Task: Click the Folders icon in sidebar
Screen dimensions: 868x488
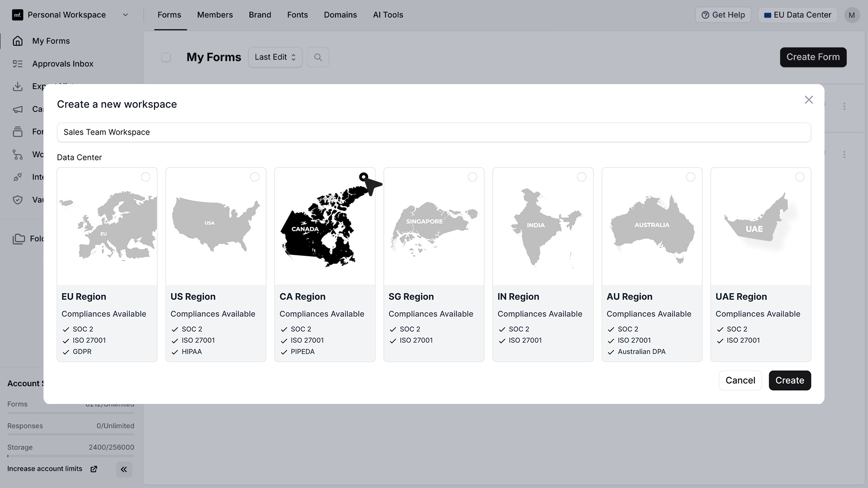Action: point(19,239)
